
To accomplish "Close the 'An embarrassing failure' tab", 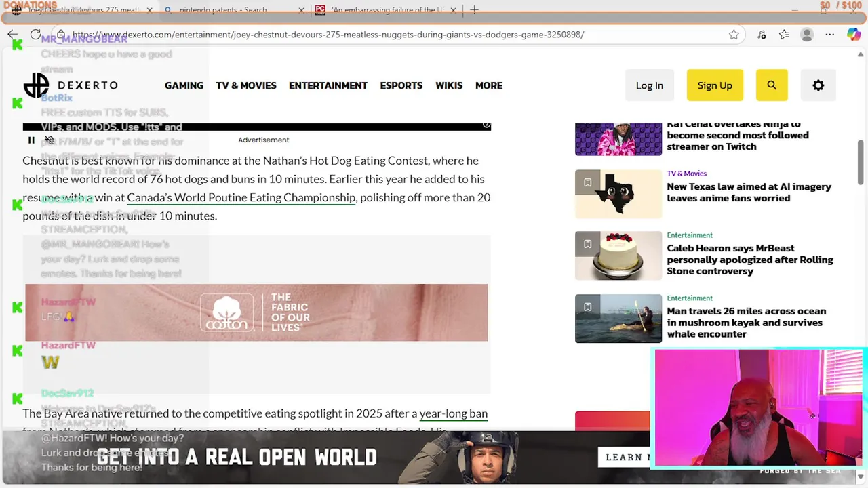I will click(454, 10).
